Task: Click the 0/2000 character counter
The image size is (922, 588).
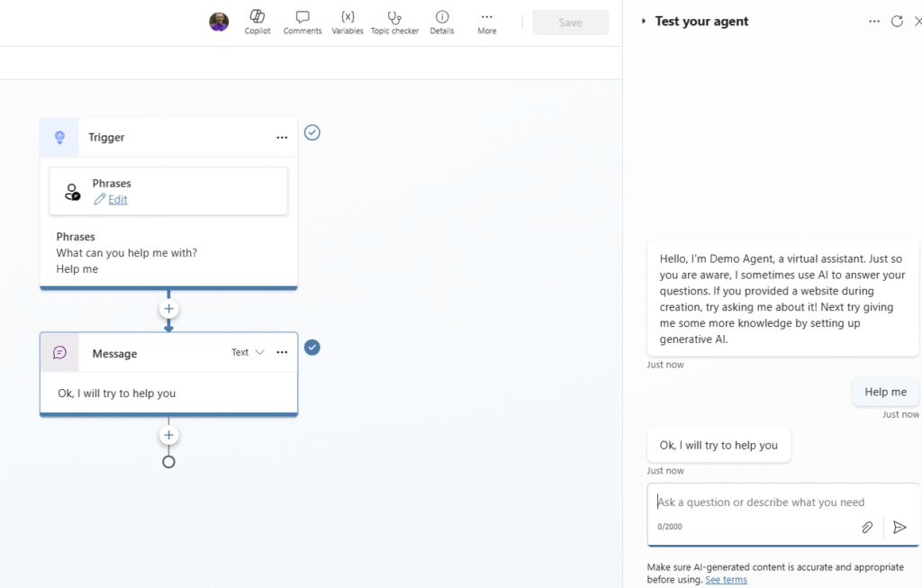Action: [670, 527]
